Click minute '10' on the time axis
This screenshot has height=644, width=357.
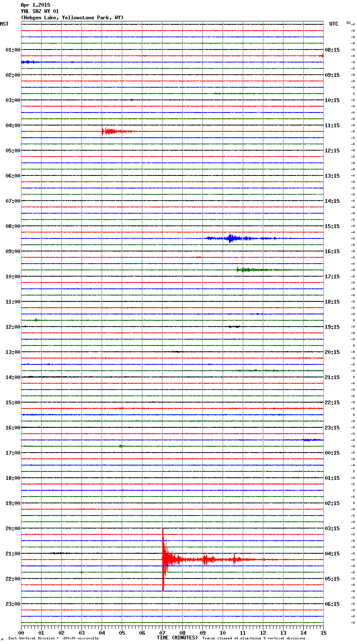click(x=223, y=633)
